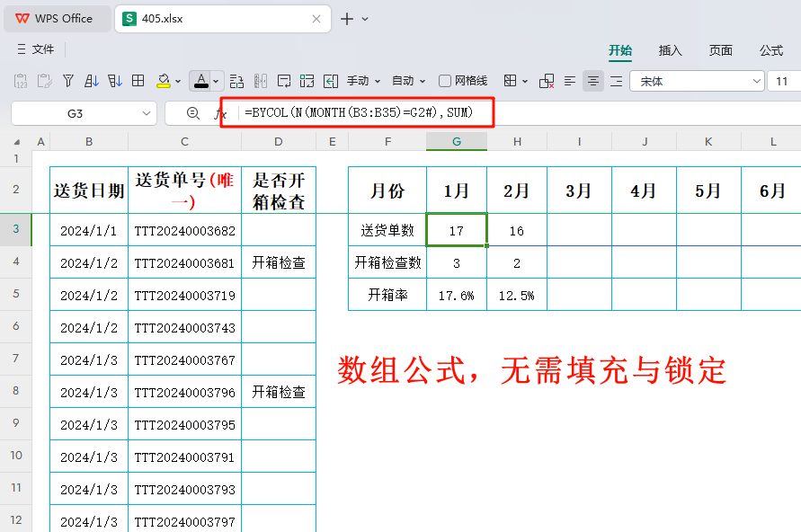Select the cell showing 17.6%
801x532 pixels.
click(x=457, y=295)
